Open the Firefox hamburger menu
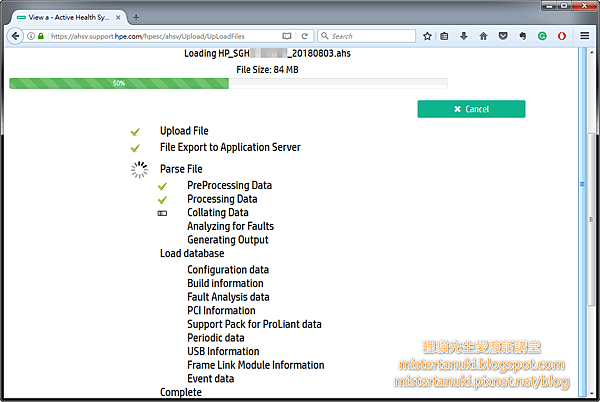The width and height of the screenshot is (600, 402). (x=584, y=36)
